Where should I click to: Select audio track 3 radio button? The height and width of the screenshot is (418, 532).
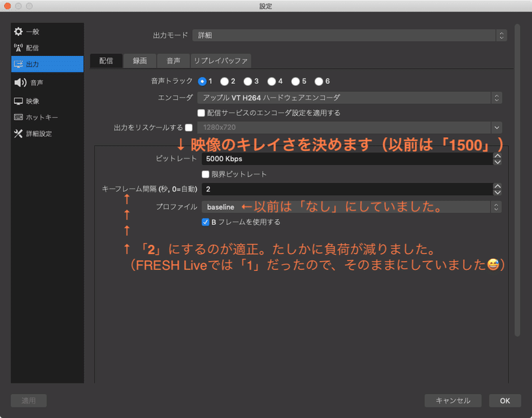coord(247,81)
